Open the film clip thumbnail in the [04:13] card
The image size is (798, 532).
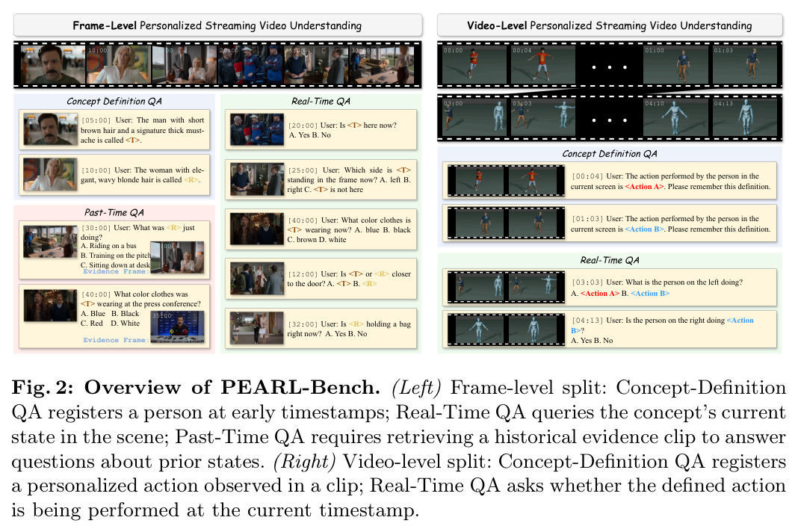coord(506,330)
